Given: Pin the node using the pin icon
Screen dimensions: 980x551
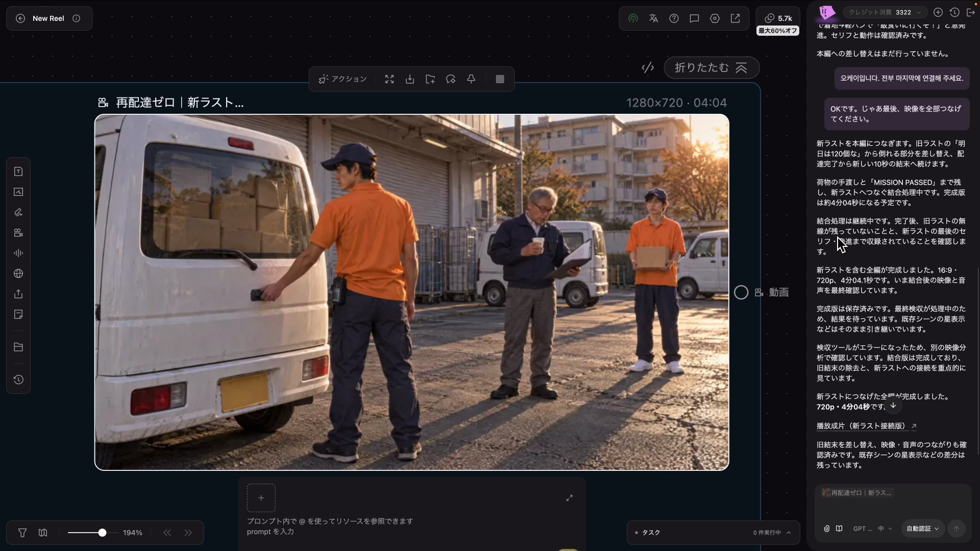Looking at the screenshot, I should (471, 79).
